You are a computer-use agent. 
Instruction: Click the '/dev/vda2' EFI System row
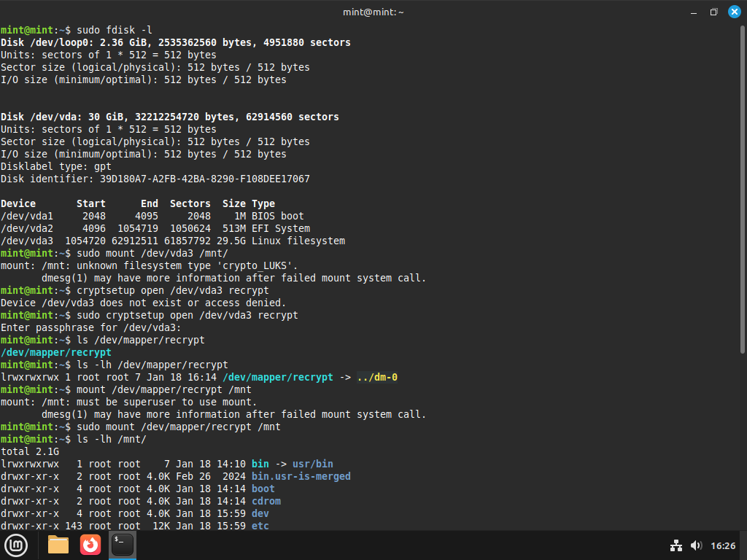(155, 228)
